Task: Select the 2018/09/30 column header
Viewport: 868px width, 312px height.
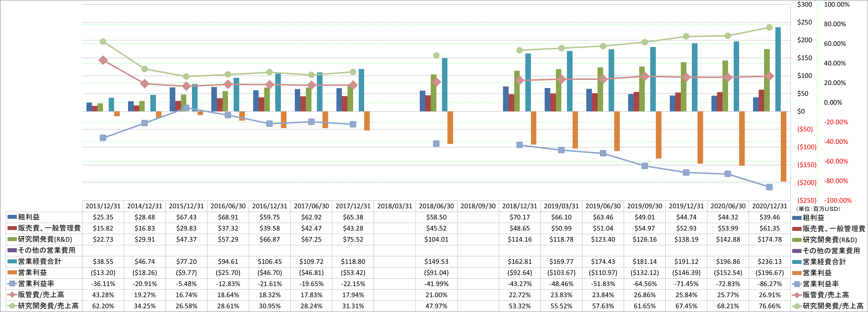Action: click(478, 206)
